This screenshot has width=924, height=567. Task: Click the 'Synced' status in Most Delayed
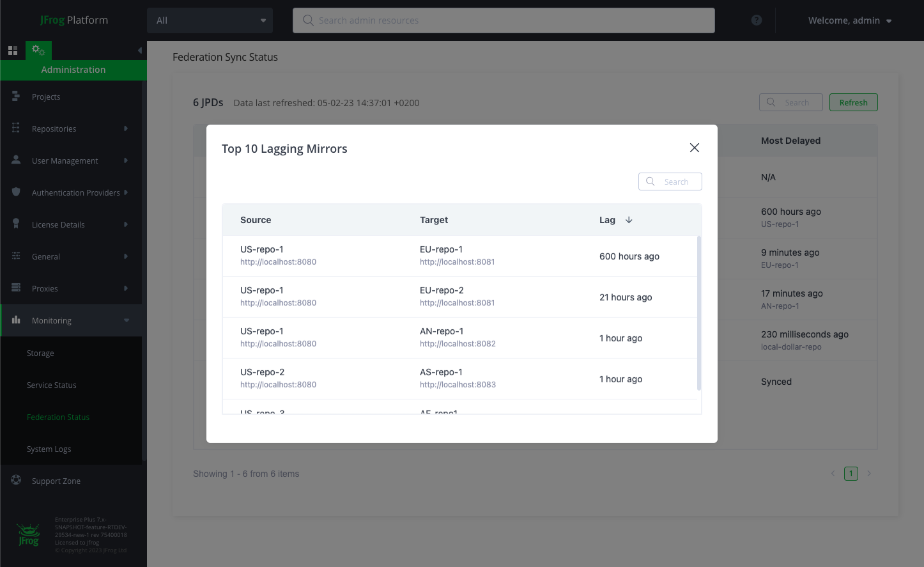point(776,382)
